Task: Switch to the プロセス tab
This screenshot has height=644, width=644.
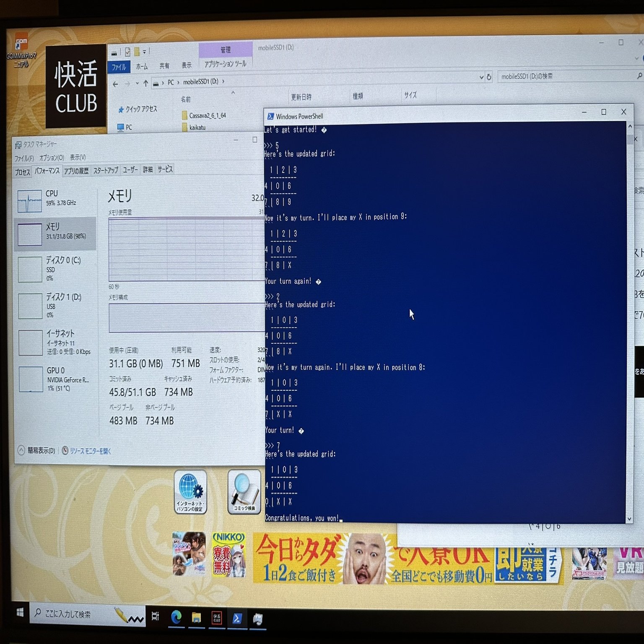Action: (x=23, y=172)
